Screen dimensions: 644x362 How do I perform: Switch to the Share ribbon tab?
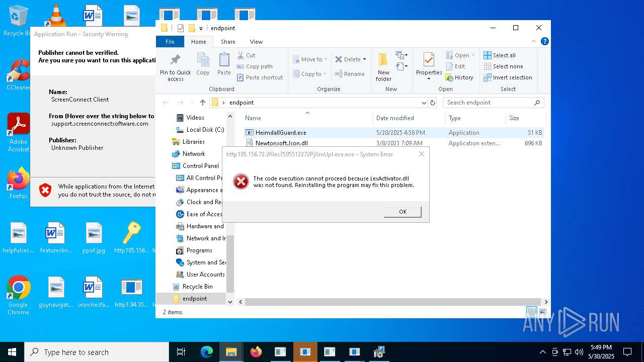pos(228,42)
